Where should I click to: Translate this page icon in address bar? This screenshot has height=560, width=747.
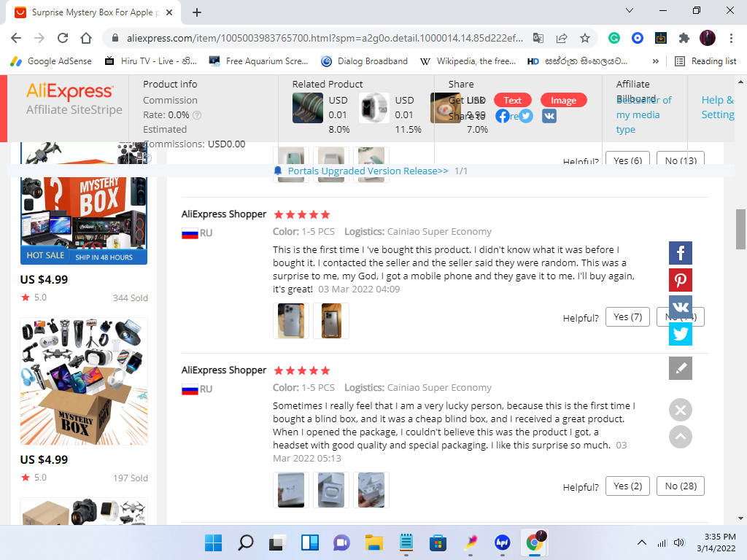[x=538, y=38]
